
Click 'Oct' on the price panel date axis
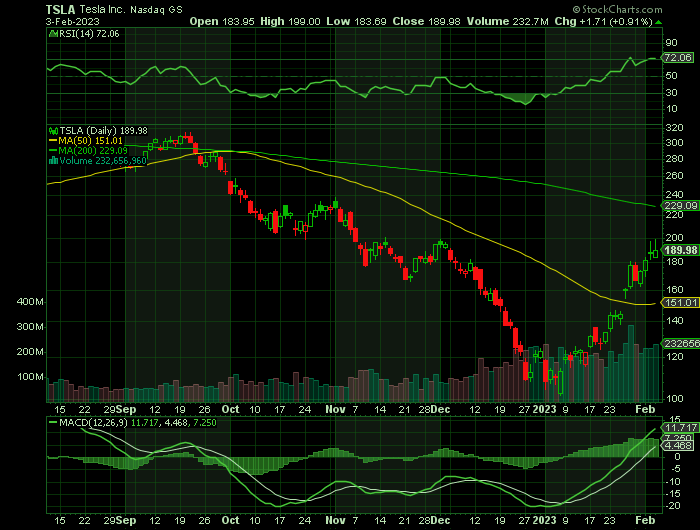click(x=230, y=409)
